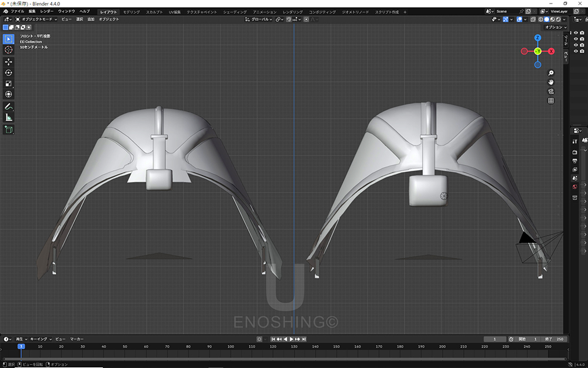This screenshot has width=588, height=368.
Task: Expand the Options dropdown
Action: 556,27
